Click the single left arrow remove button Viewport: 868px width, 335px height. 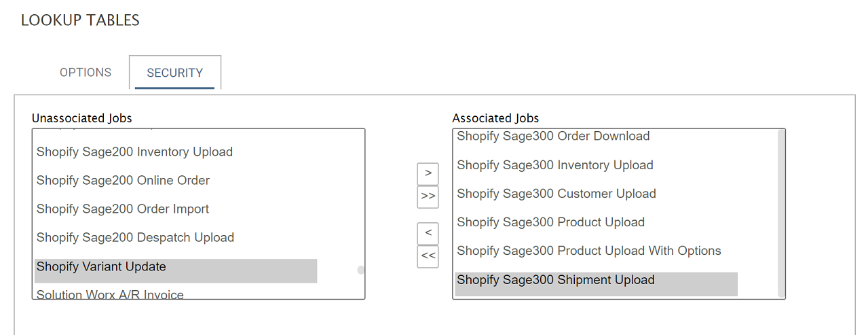tap(428, 233)
